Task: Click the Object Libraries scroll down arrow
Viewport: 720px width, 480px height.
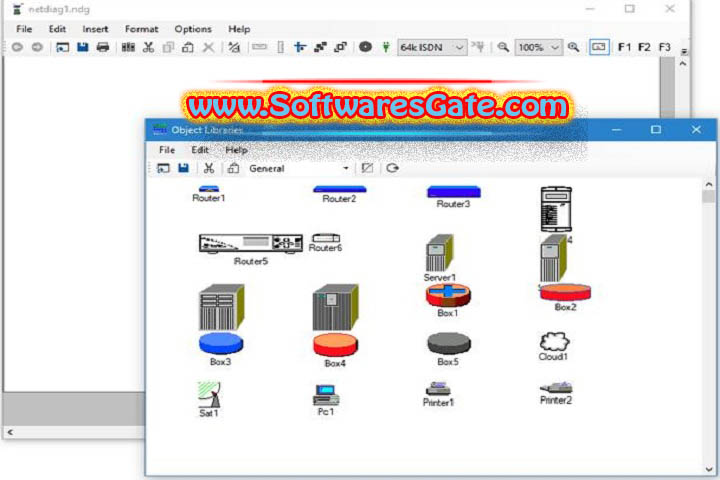Action: click(709, 469)
